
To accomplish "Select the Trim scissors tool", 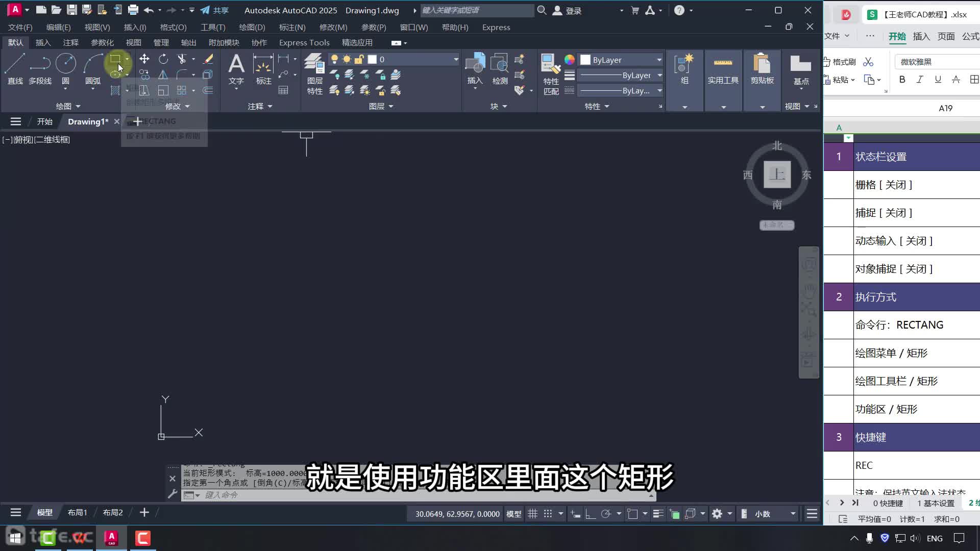I will [x=181, y=59].
